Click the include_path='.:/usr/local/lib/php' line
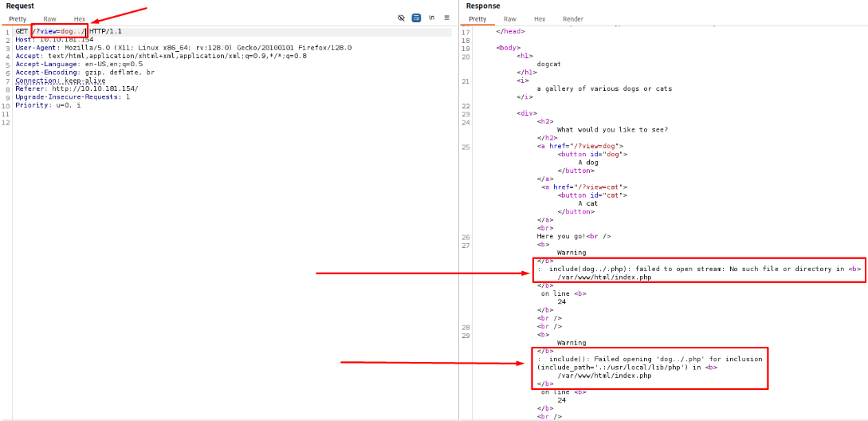Viewport: 868px width, 421px height. [627, 368]
